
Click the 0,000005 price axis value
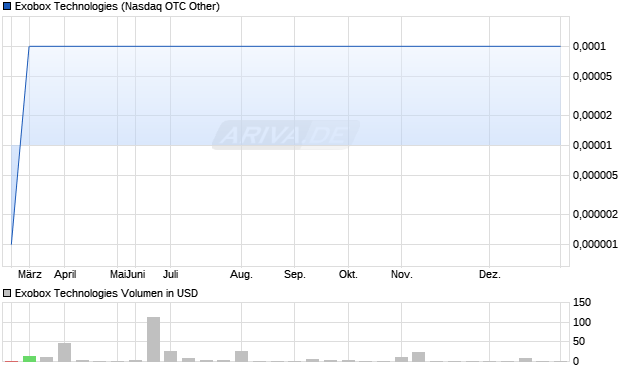click(x=595, y=175)
